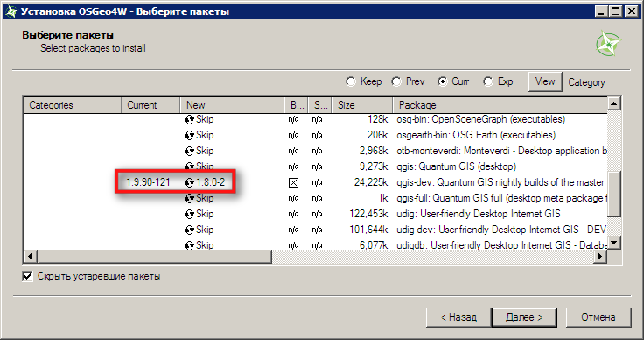This screenshot has width=644, height=340.
Task: Cycle the Skip icon for udig package
Action: coord(189,214)
